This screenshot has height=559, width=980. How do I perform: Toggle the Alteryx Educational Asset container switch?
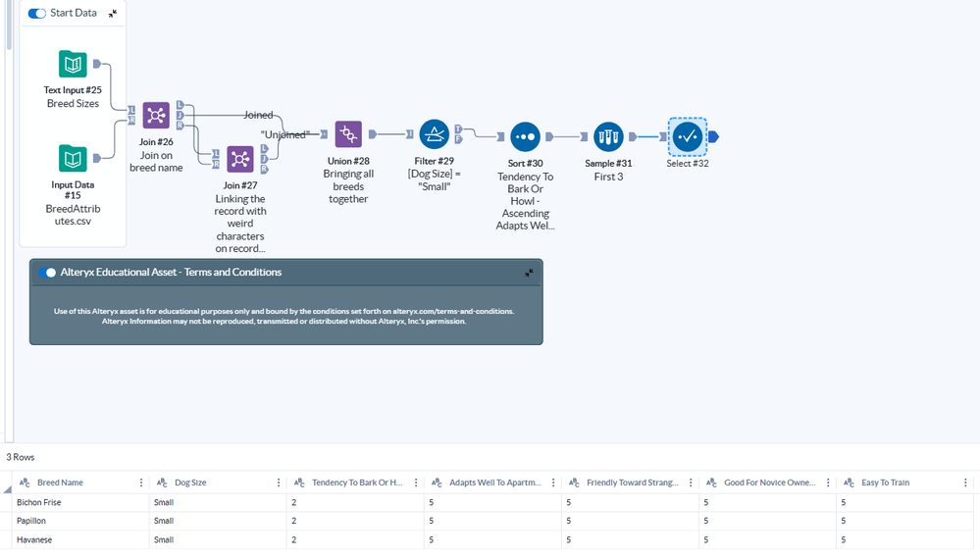click(47, 273)
